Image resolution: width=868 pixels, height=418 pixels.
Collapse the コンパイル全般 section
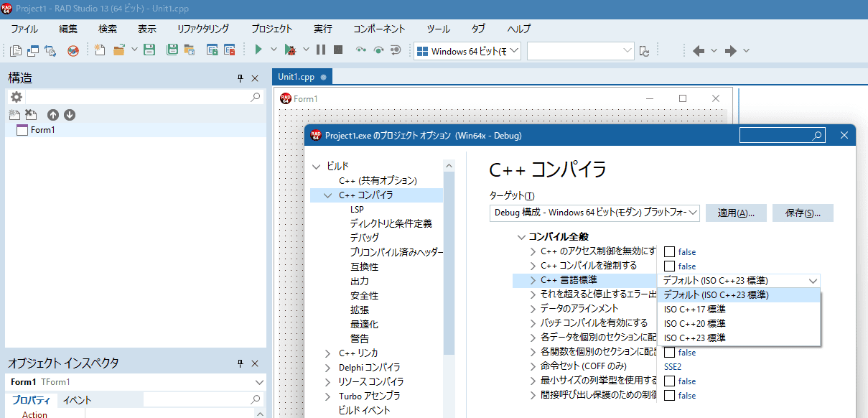click(x=521, y=237)
